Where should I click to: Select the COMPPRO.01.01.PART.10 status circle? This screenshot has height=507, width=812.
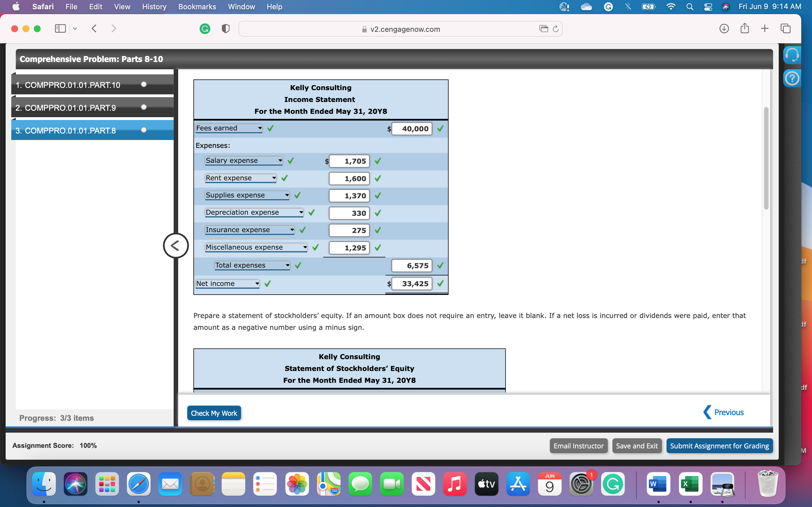tap(144, 84)
